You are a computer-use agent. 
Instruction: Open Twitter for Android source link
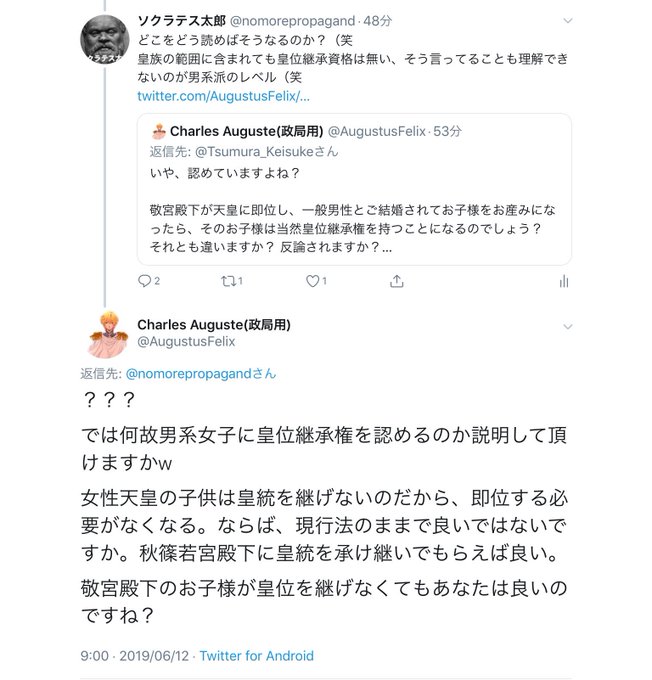tap(256, 655)
